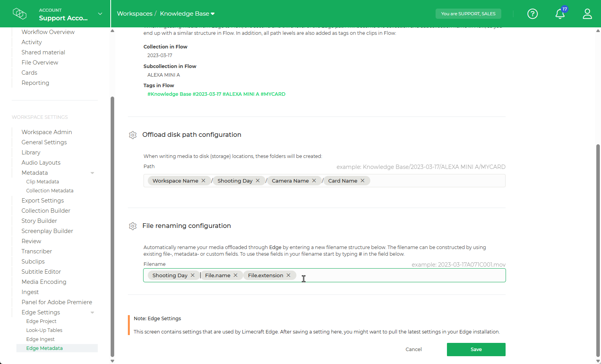Open the Knowledge Base workspace dropdown
601x364 pixels.
click(x=211, y=13)
